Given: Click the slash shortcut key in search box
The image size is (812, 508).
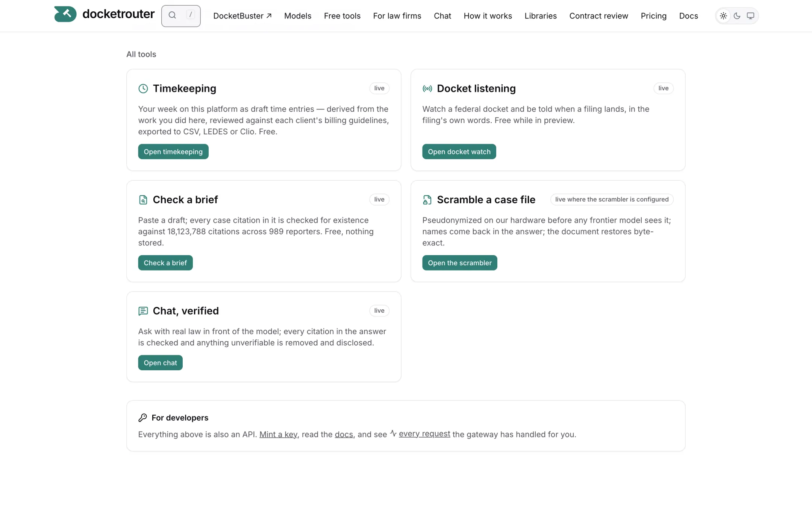Looking at the screenshot, I should tap(191, 15).
